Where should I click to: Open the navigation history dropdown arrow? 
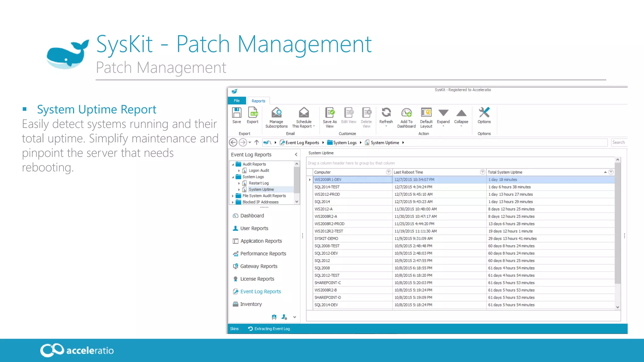coord(250,143)
